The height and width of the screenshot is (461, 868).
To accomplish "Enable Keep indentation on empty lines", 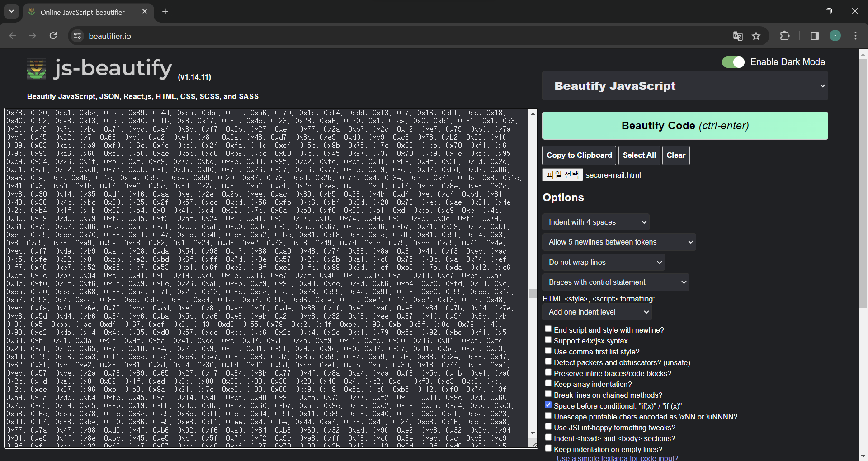I will tap(548, 448).
